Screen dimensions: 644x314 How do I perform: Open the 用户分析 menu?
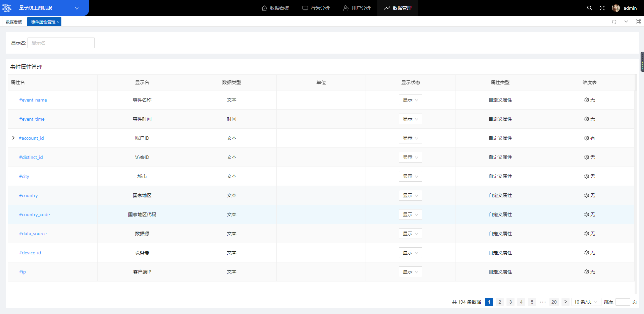point(357,8)
